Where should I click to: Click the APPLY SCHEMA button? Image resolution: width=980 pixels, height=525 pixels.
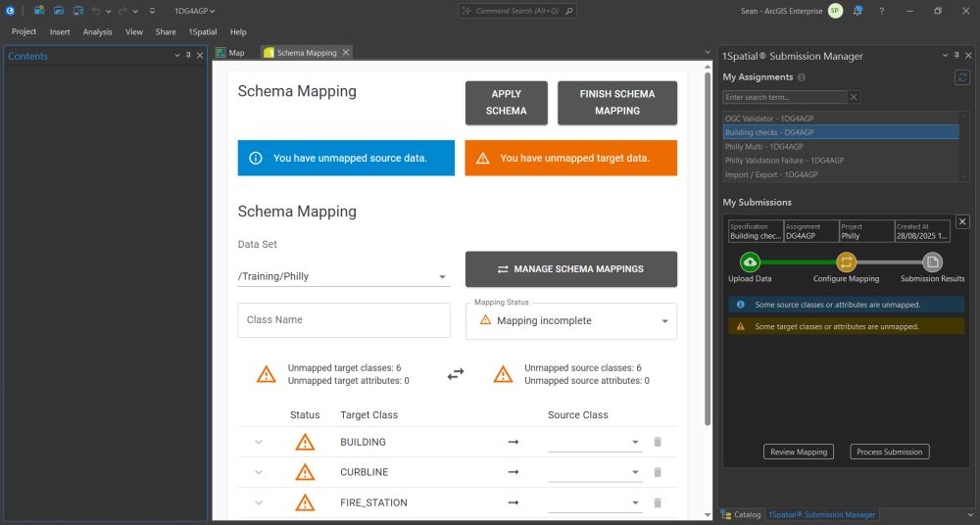507,103
